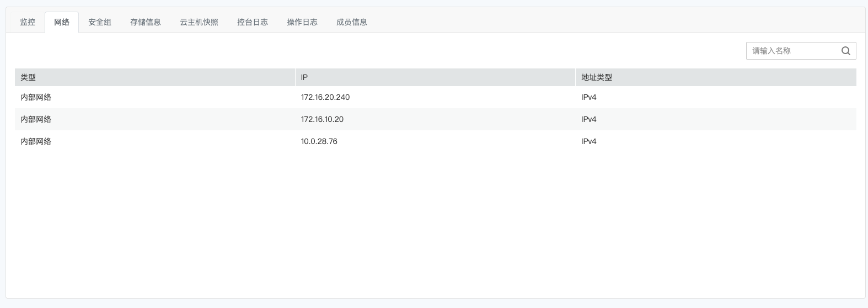Select IP address 172.16.10.20
This screenshot has height=308, width=868.
322,119
